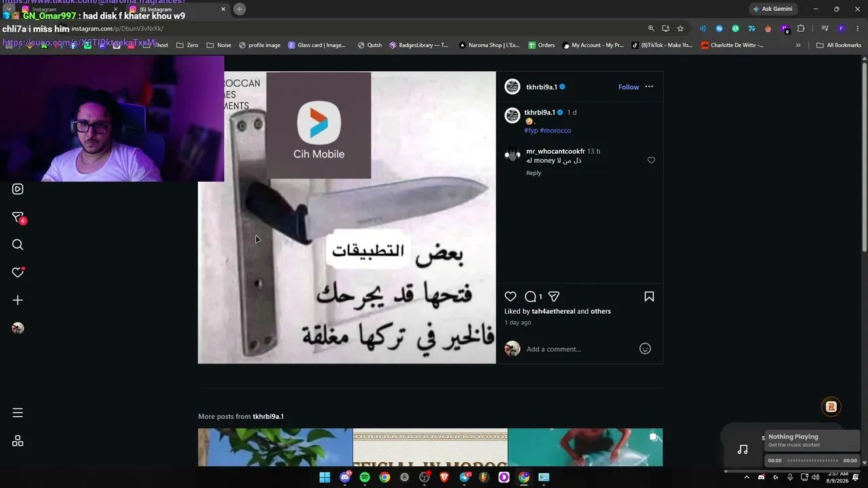Click the music note icon in player widget
The image size is (868, 488).
[743, 449]
